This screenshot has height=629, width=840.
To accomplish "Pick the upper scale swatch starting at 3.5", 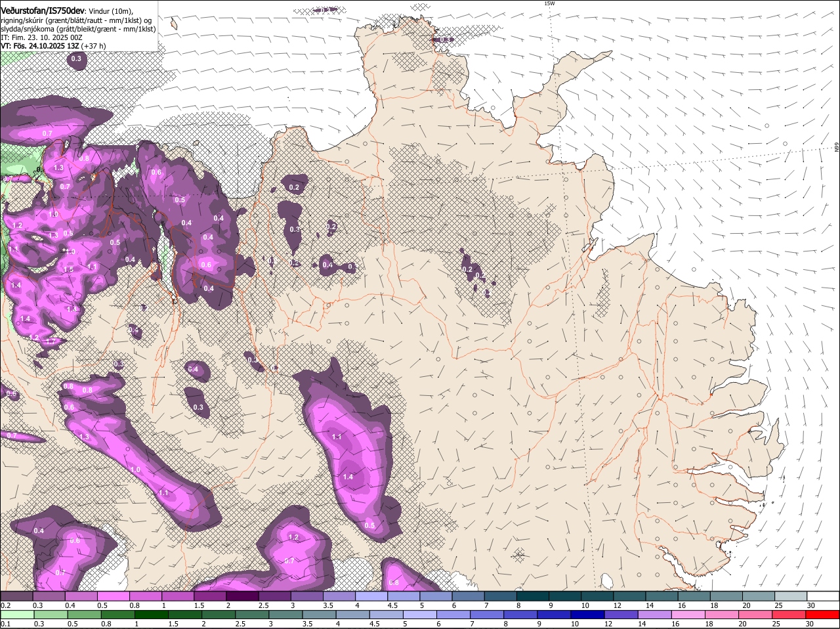I will pyautogui.click(x=339, y=596).
